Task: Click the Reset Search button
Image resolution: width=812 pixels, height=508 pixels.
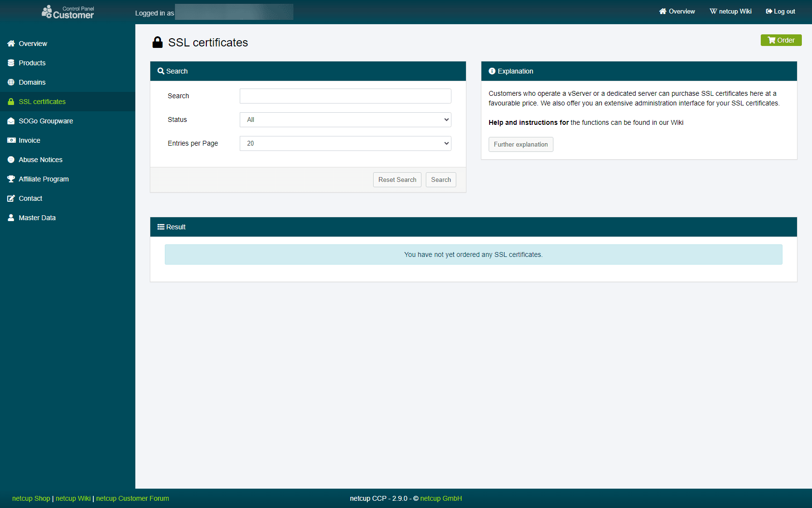Action: tap(397, 179)
